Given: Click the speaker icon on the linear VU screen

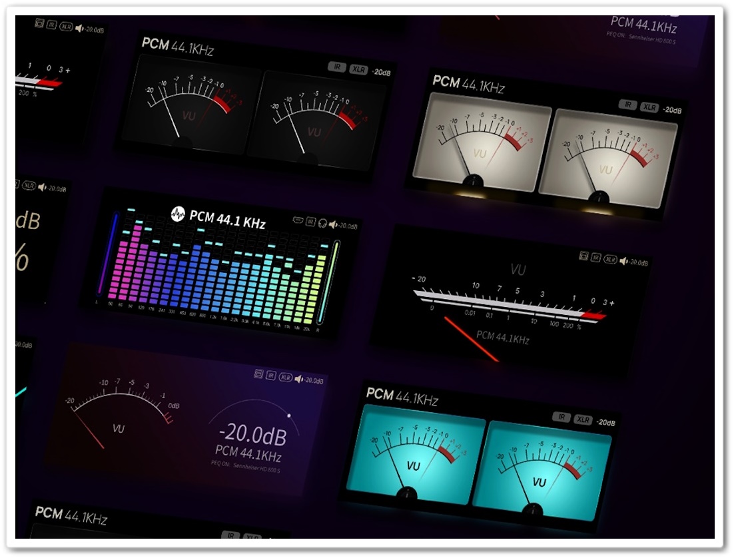Looking at the screenshot, I should click(x=623, y=261).
